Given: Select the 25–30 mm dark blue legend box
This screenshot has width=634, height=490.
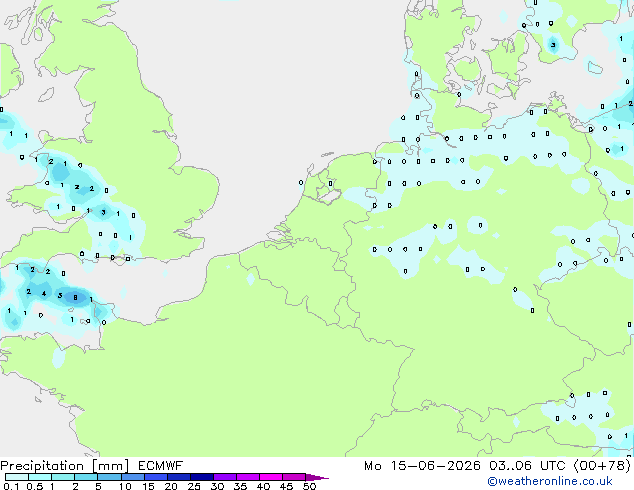Looking at the screenshot, I should [202, 477].
